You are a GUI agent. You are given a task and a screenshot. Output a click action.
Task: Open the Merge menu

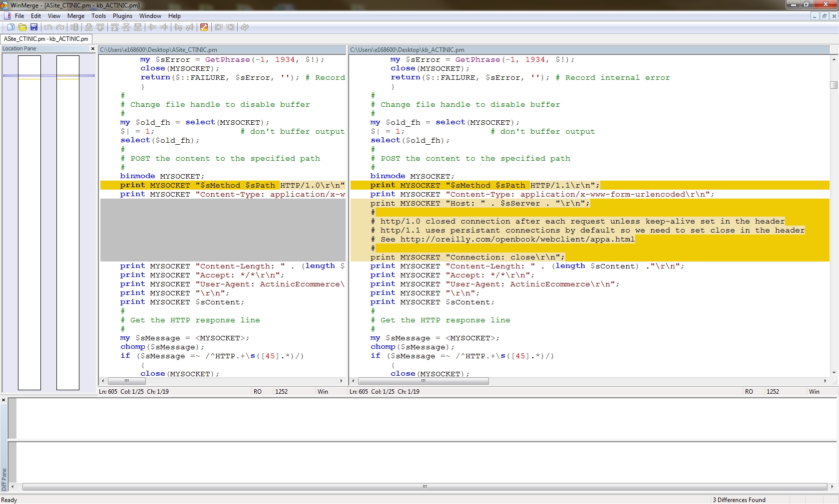(76, 16)
